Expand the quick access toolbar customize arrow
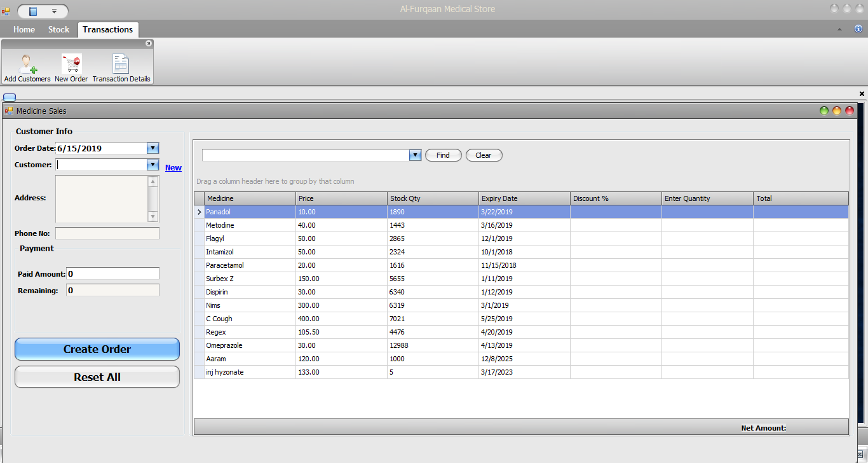Screen dimensions: 868x463 (54, 11)
